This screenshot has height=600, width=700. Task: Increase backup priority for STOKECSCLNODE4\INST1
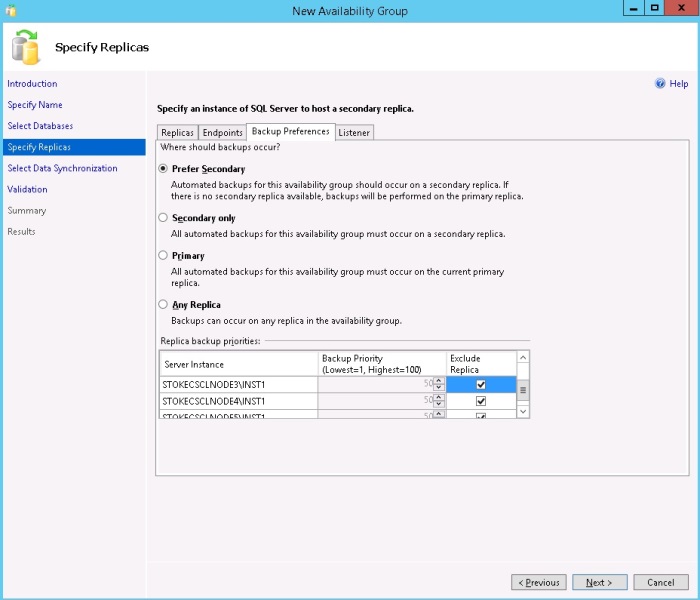coord(439,397)
